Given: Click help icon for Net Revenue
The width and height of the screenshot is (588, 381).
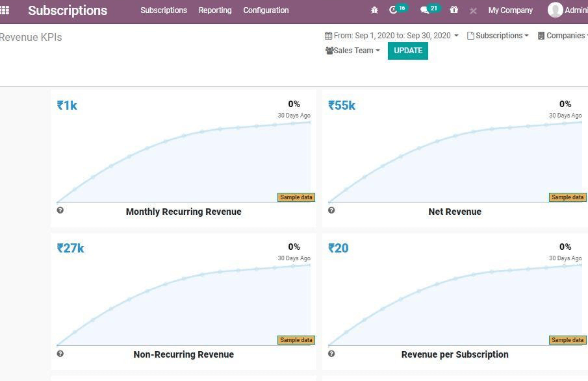Looking at the screenshot, I should tap(331, 210).
